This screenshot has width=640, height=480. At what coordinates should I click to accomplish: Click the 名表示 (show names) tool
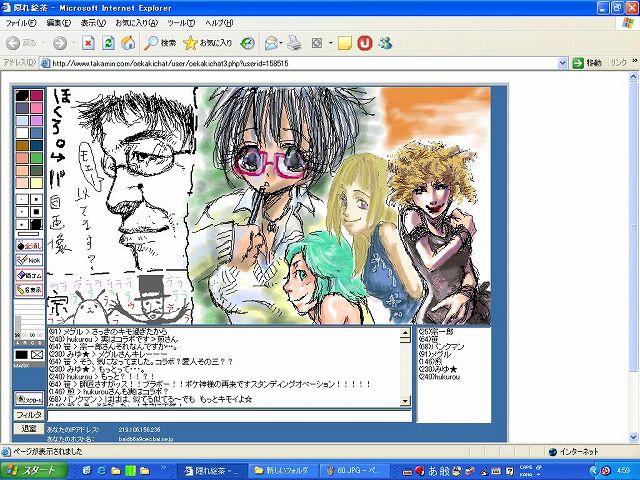click(x=29, y=289)
